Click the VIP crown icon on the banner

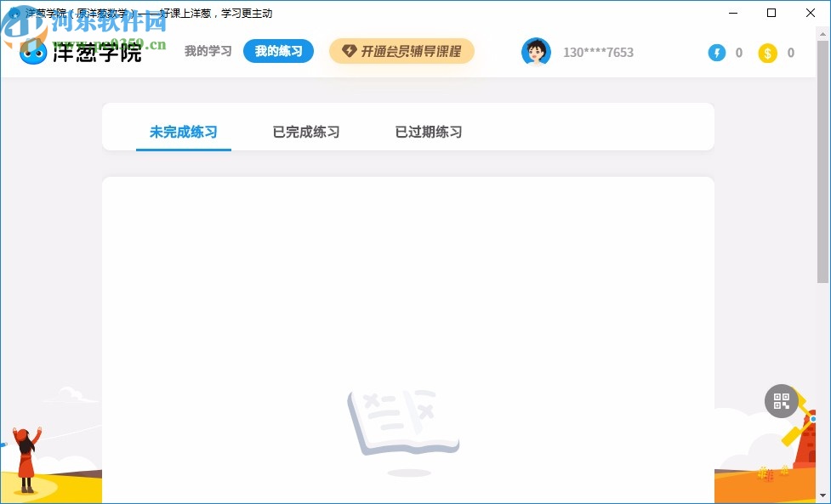point(350,51)
